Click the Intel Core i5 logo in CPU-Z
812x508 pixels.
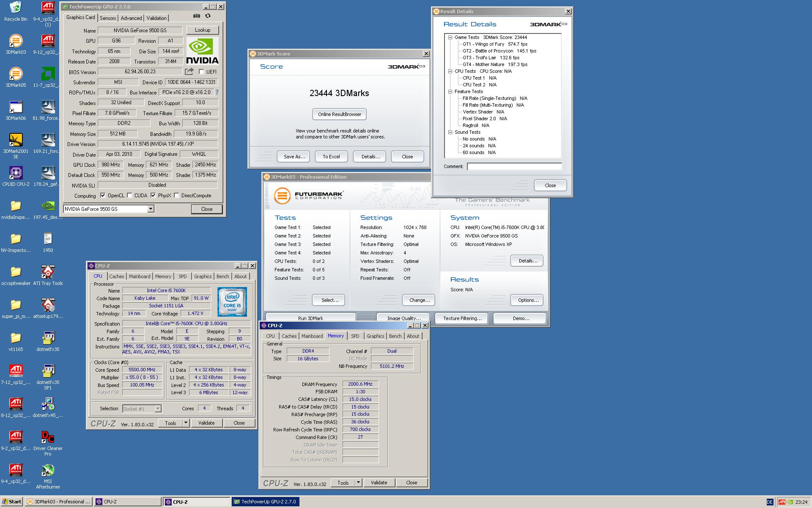(x=232, y=302)
